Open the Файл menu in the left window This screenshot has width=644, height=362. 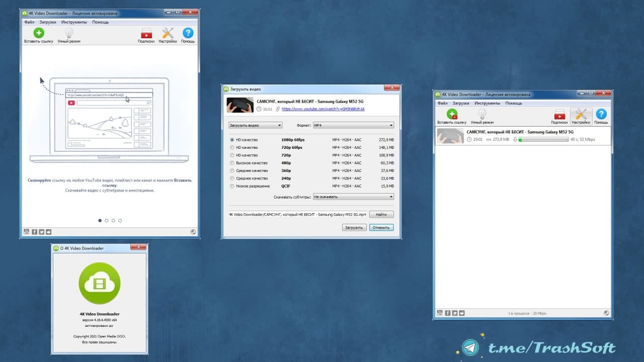tap(29, 22)
